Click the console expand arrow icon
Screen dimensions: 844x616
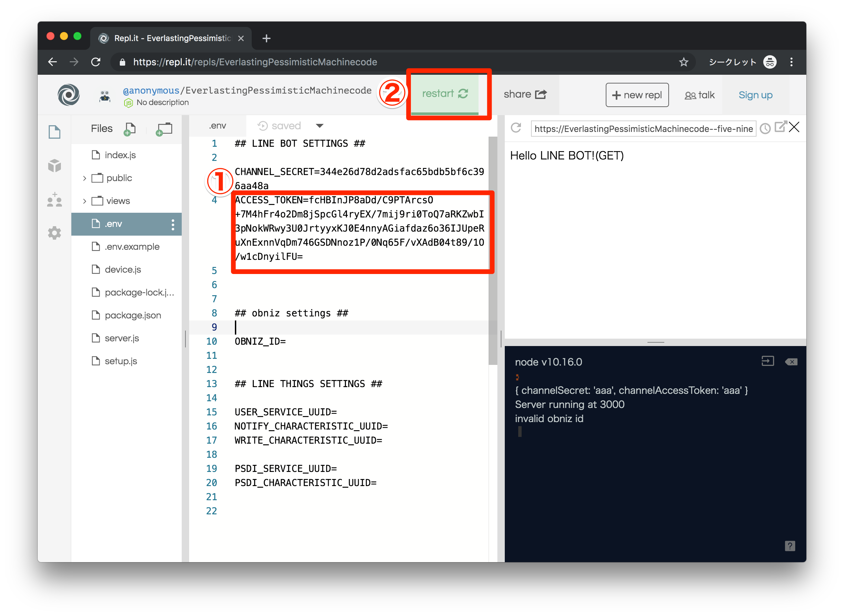768,361
